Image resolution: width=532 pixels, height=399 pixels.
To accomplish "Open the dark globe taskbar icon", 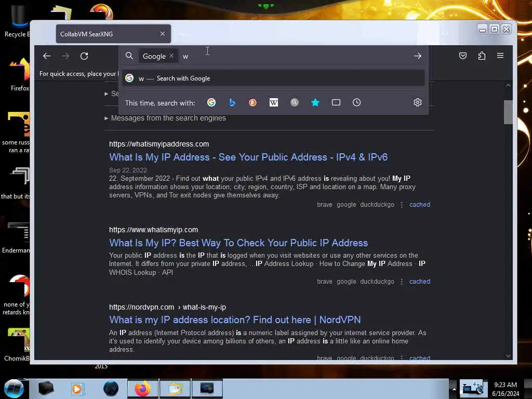I will pos(111,389).
